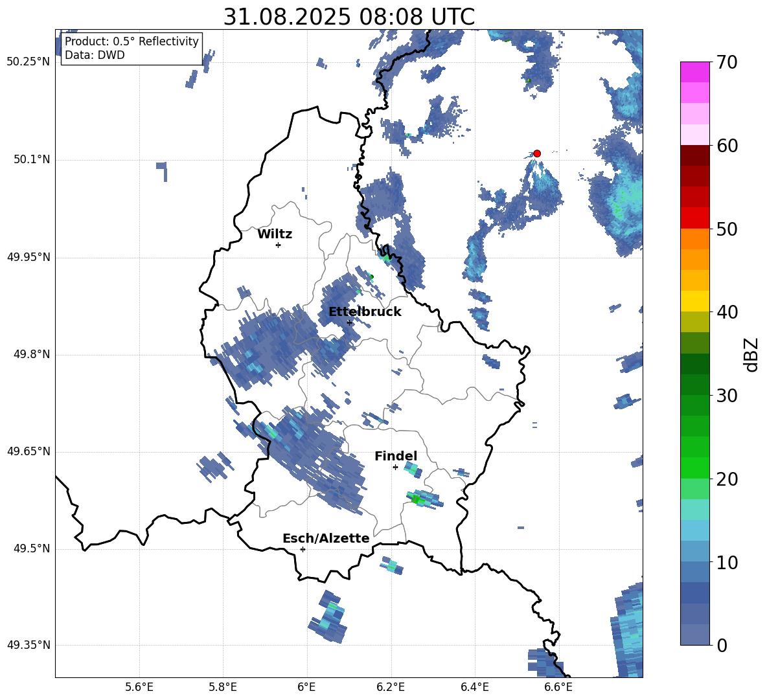The width and height of the screenshot is (767, 700).
Task: Click the Findel station cross marker
Action: [395, 467]
